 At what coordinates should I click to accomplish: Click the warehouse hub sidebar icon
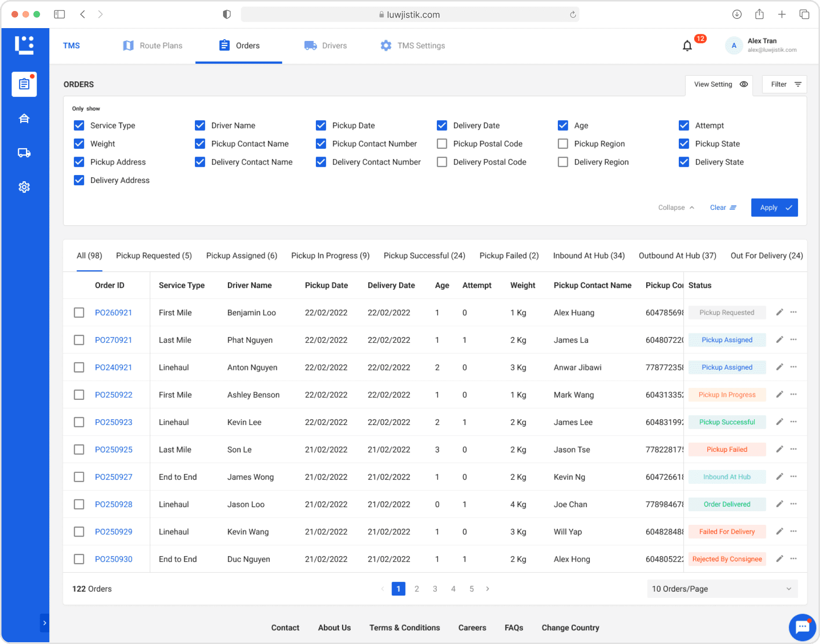pos(24,119)
